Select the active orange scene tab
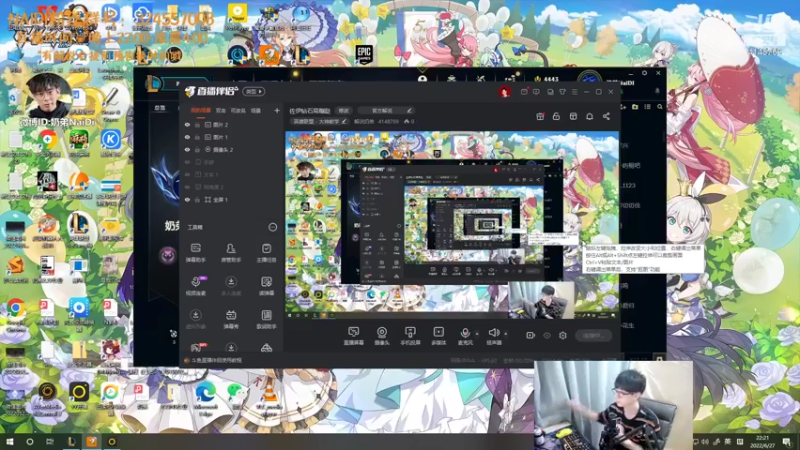This screenshot has width=800, height=450. tap(201, 110)
